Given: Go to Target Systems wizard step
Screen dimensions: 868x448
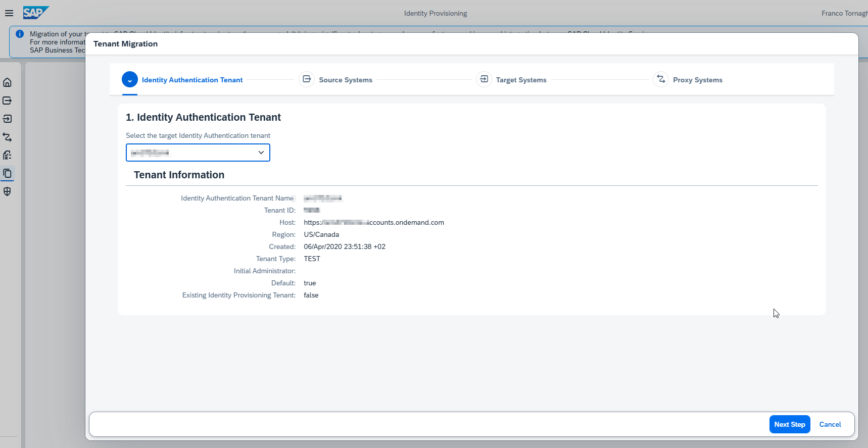Looking at the screenshot, I should [521, 80].
